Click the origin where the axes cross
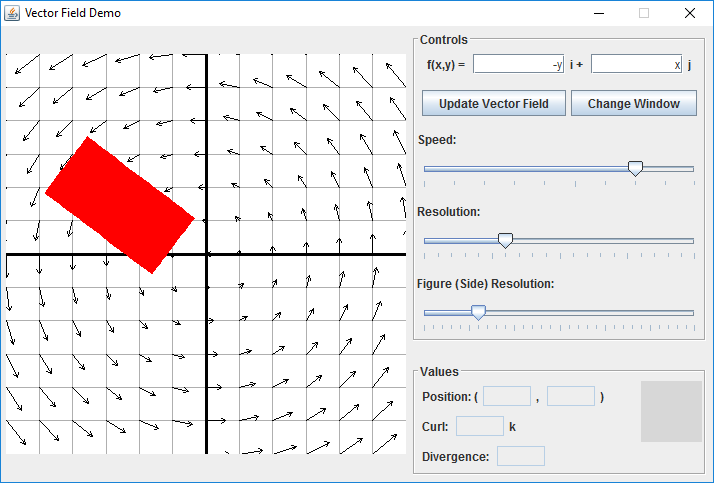This screenshot has height=483, width=714. point(207,254)
